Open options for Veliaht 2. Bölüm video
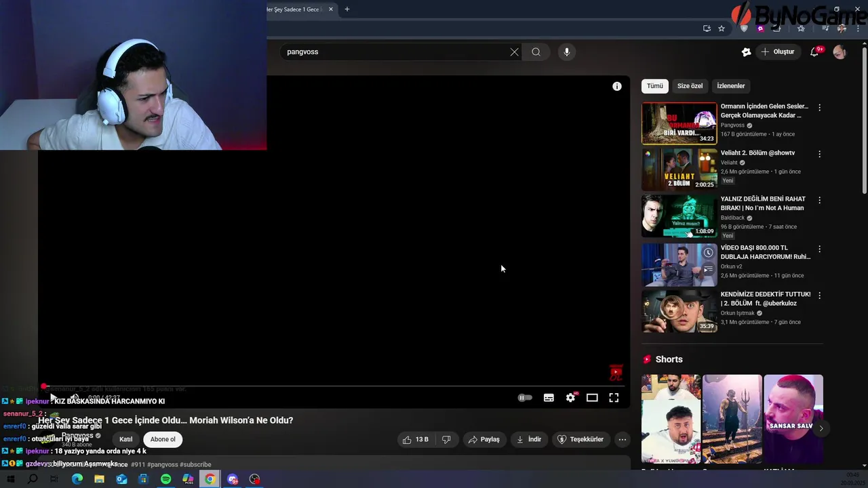Viewport: 868px width, 488px height. [819, 154]
